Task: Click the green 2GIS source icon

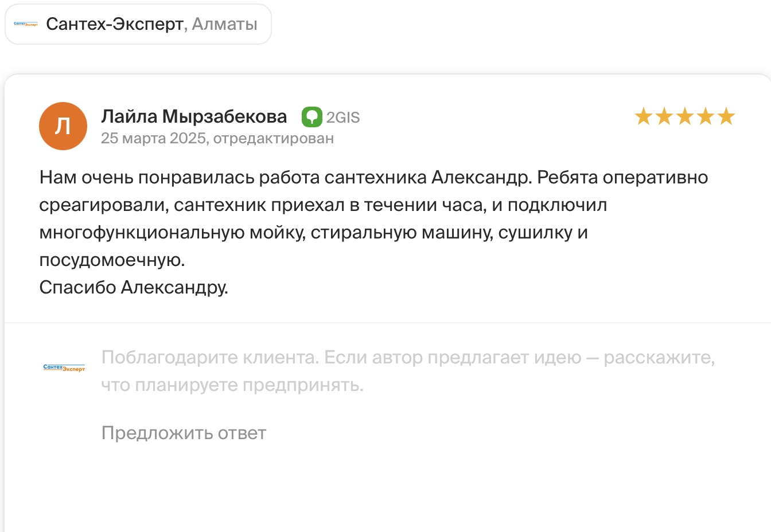Action: coord(312,117)
